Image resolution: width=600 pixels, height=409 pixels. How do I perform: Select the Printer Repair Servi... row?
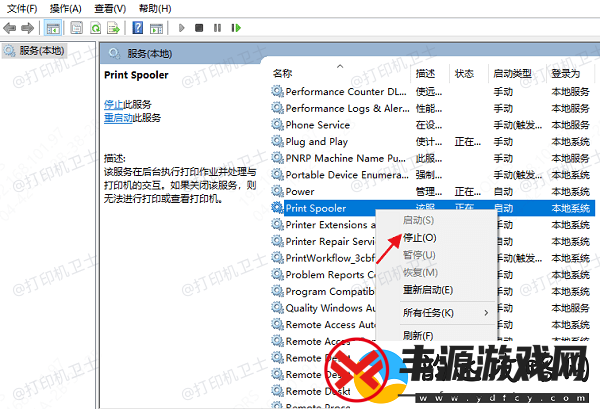coord(331,241)
